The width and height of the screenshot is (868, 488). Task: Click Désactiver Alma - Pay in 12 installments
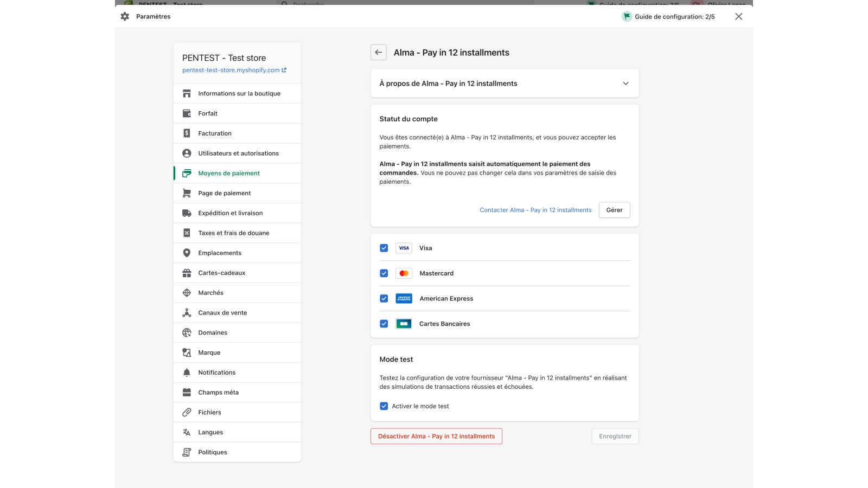[436, 436]
